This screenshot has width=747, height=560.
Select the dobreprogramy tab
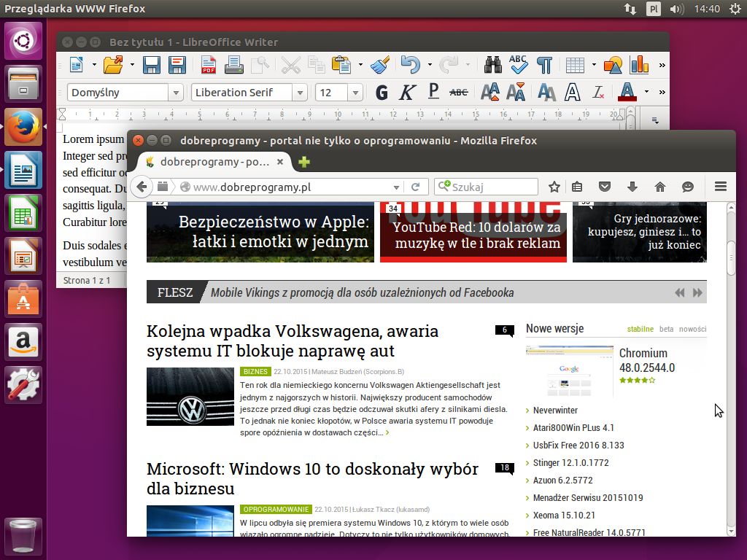click(214, 162)
